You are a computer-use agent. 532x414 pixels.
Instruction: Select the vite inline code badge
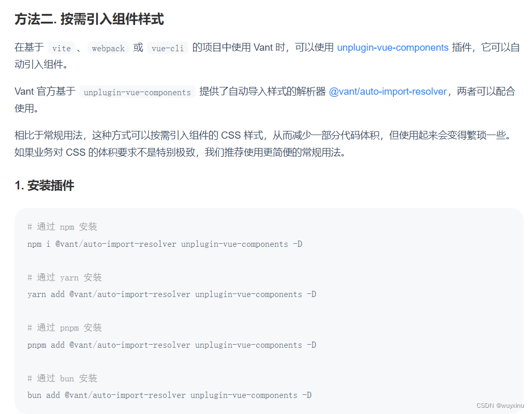pyautogui.click(x=61, y=48)
